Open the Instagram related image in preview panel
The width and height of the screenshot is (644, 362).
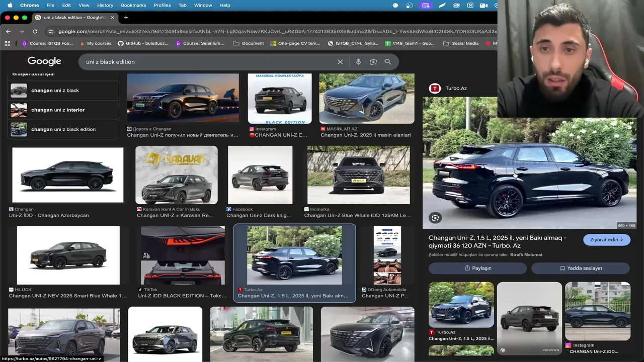pyautogui.click(x=598, y=311)
